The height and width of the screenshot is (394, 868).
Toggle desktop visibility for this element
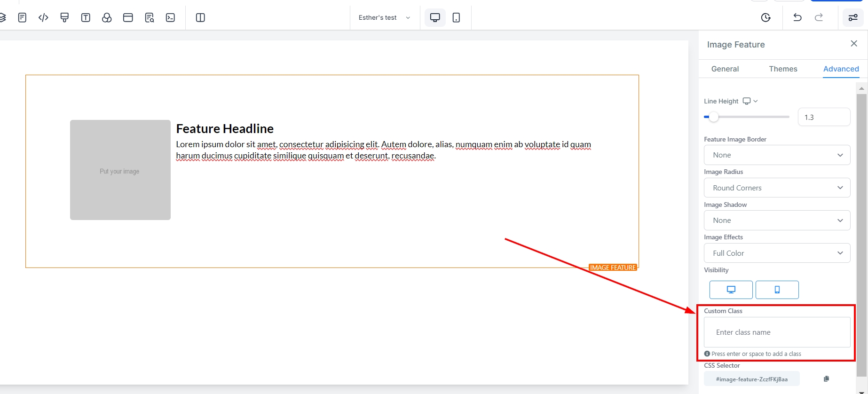click(731, 290)
